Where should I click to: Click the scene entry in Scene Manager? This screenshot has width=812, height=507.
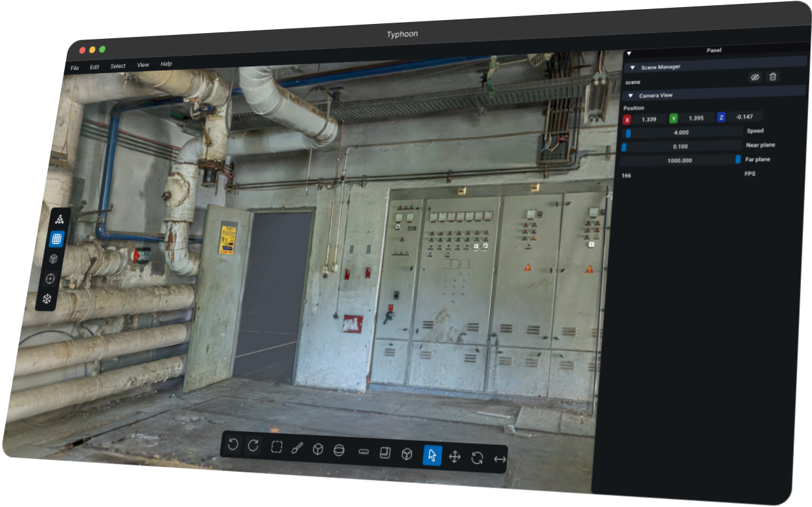point(632,82)
